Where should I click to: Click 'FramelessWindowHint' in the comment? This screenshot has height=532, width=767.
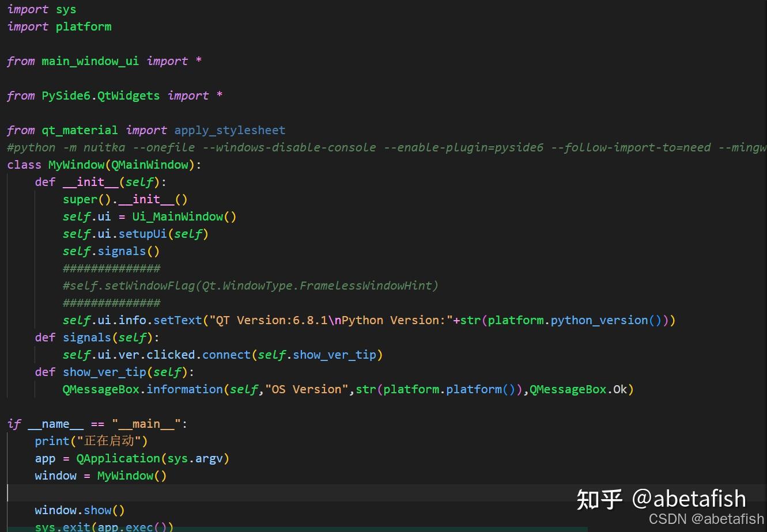(365, 286)
